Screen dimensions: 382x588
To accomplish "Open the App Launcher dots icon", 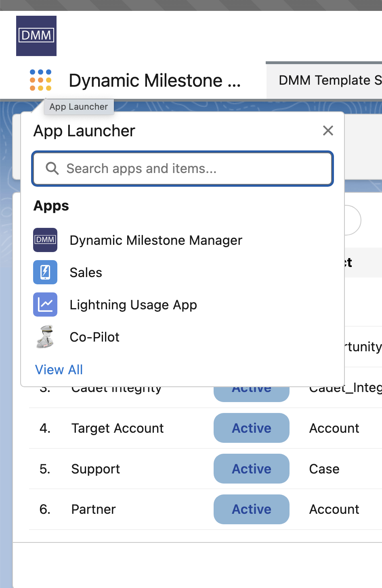I will tap(41, 80).
